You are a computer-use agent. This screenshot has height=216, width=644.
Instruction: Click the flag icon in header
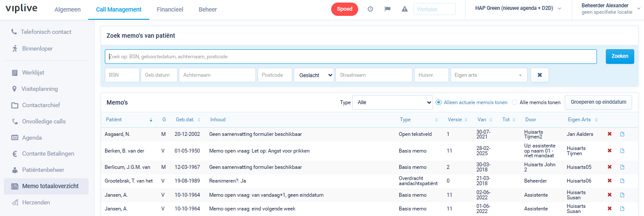click(x=388, y=9)
